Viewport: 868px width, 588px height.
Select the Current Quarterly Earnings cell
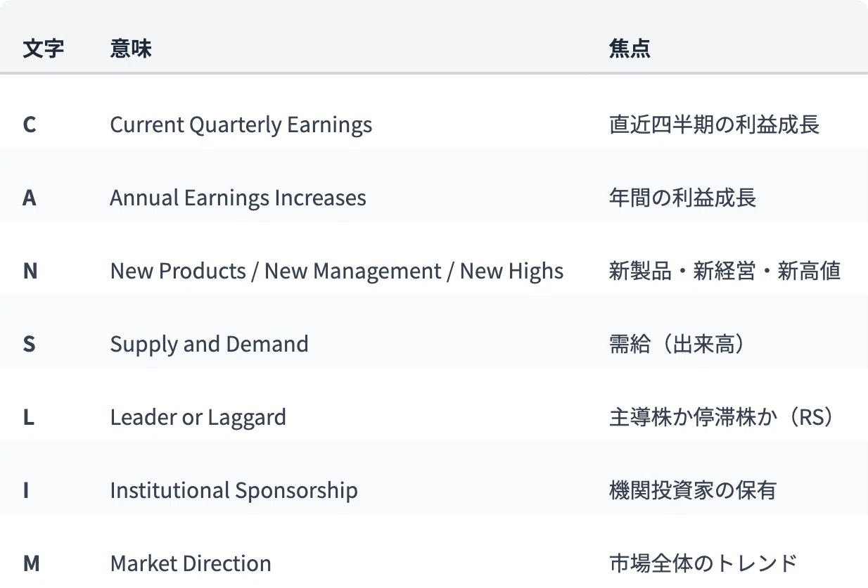241,125
